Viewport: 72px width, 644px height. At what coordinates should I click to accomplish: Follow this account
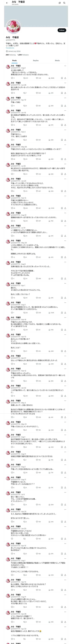point(62,30)
